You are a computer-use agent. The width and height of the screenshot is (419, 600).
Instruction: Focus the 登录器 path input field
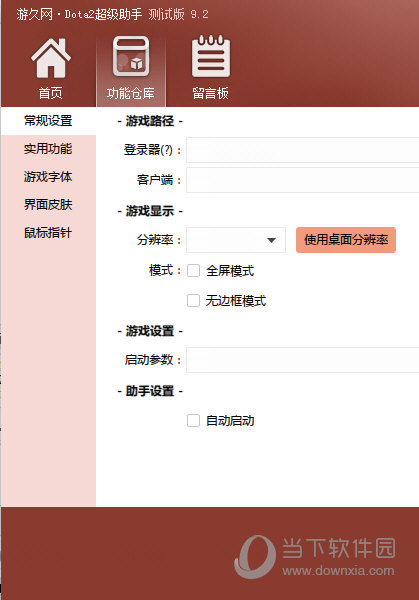(303, 150)
